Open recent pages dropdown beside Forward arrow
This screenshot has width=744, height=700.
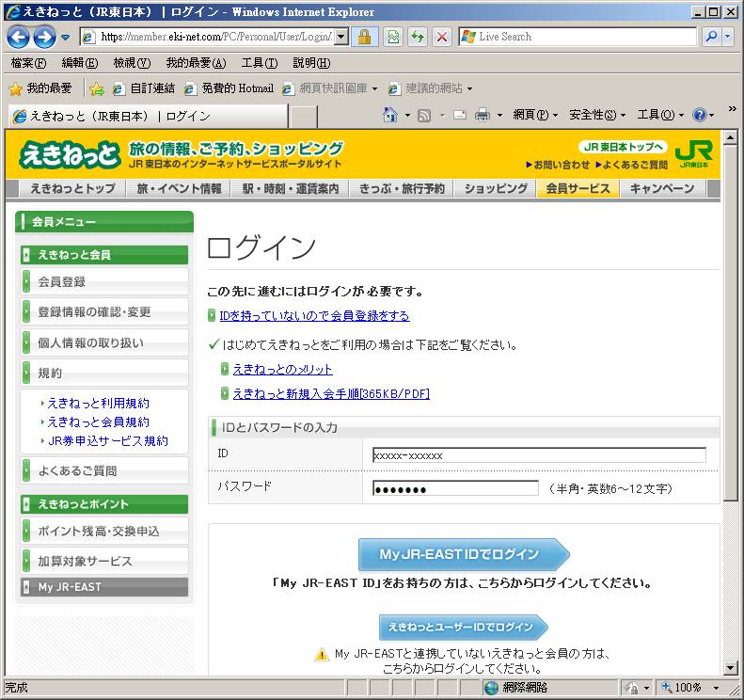66,37
